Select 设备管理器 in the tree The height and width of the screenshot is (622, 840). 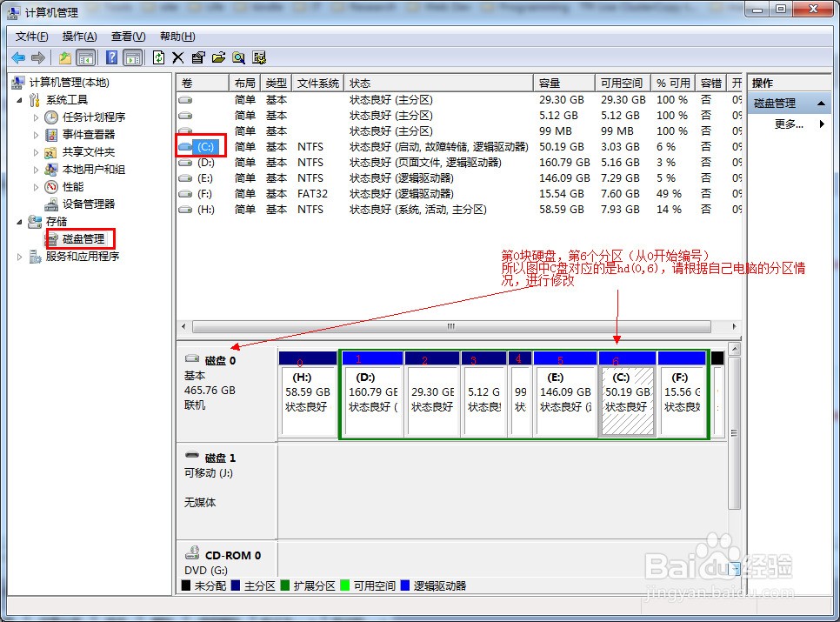(x=88, y=204)
